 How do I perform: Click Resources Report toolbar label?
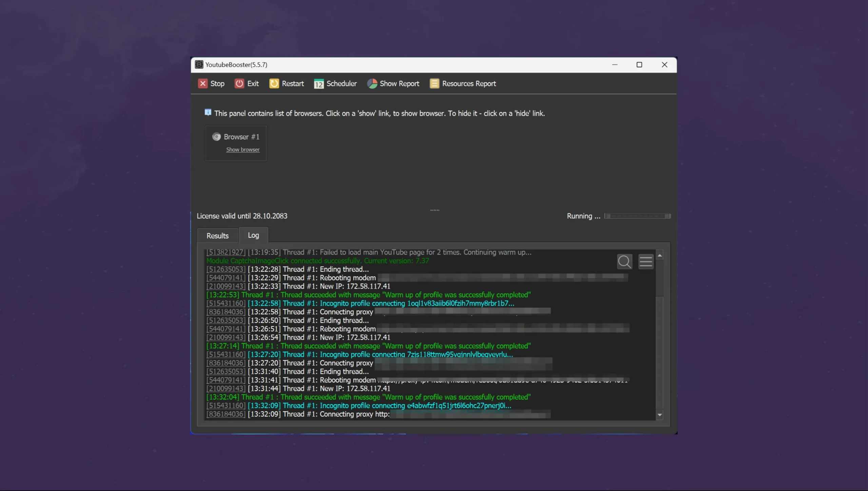(469, 84)
